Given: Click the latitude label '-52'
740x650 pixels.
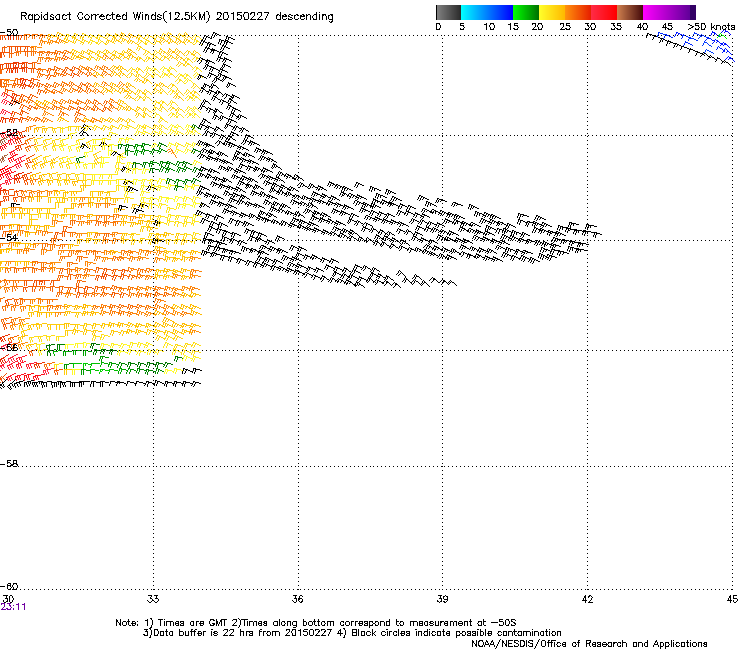Looking at the screenshot, I should tap(9, 133).
